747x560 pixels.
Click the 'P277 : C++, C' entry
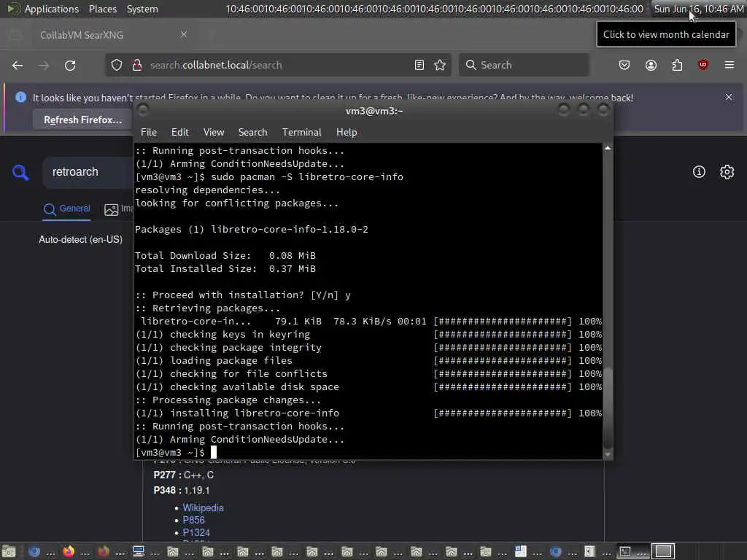(183, 475)
